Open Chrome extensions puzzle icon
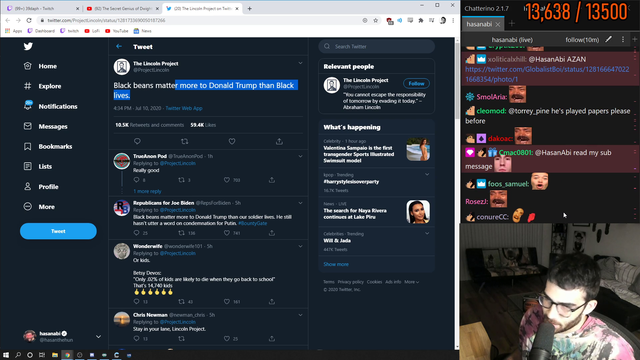Viewport: 640px width, 360px height. (421, 20)
